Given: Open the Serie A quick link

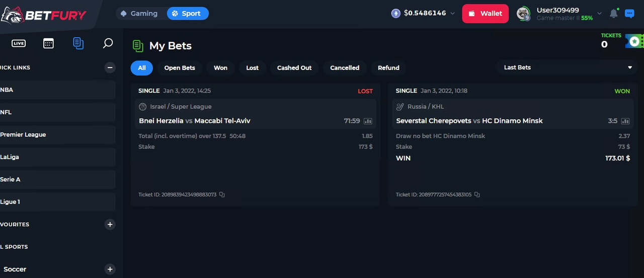Looking at the screenshot, I should point(57,179).
